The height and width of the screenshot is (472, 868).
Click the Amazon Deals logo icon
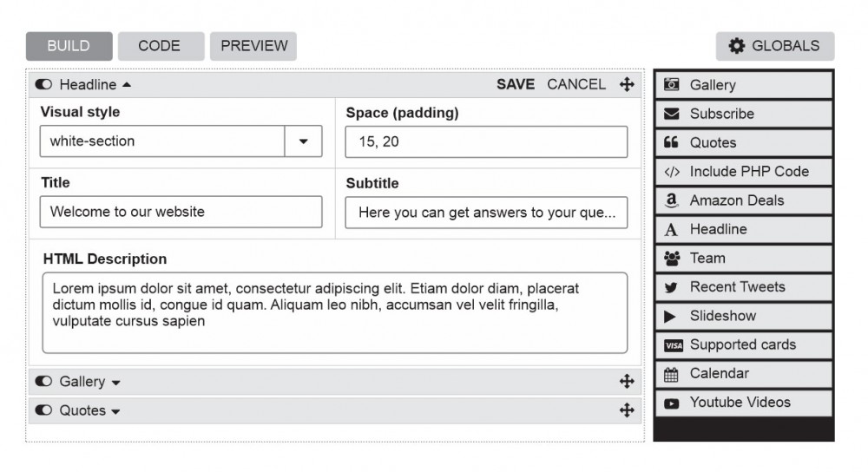(671, 200)
